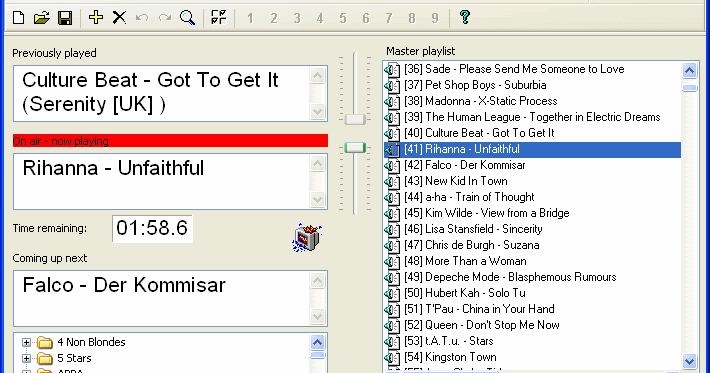Expand the 5 Stars folder
Viewport: 710px width, 373px height.
(x=26, y=359)
